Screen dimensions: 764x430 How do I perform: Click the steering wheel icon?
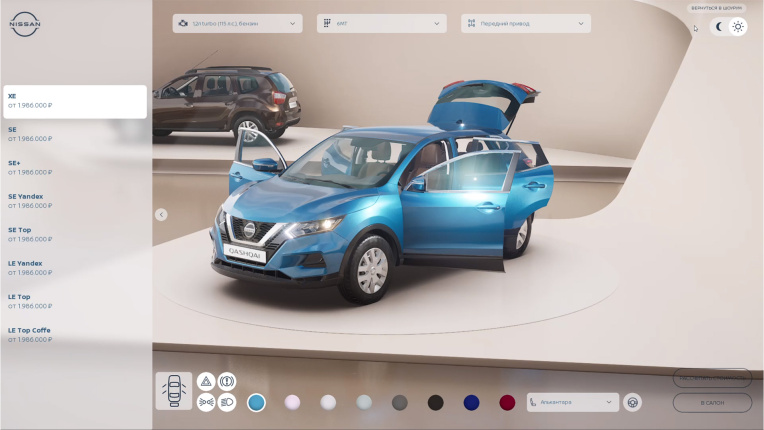click(x=632, y=402)
